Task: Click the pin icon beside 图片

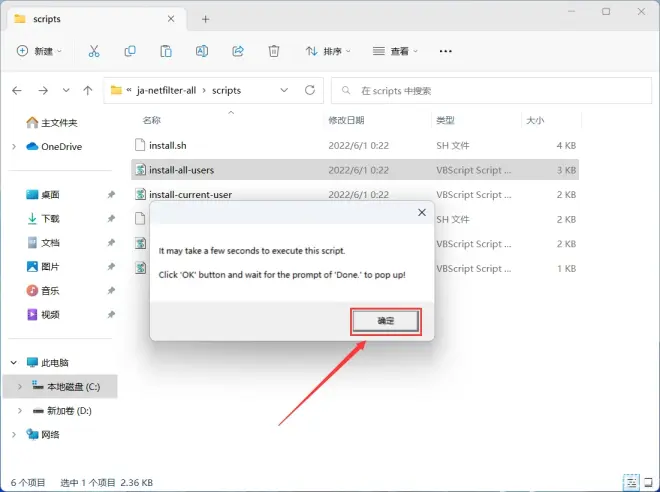Action: click(x=111, y=266)
